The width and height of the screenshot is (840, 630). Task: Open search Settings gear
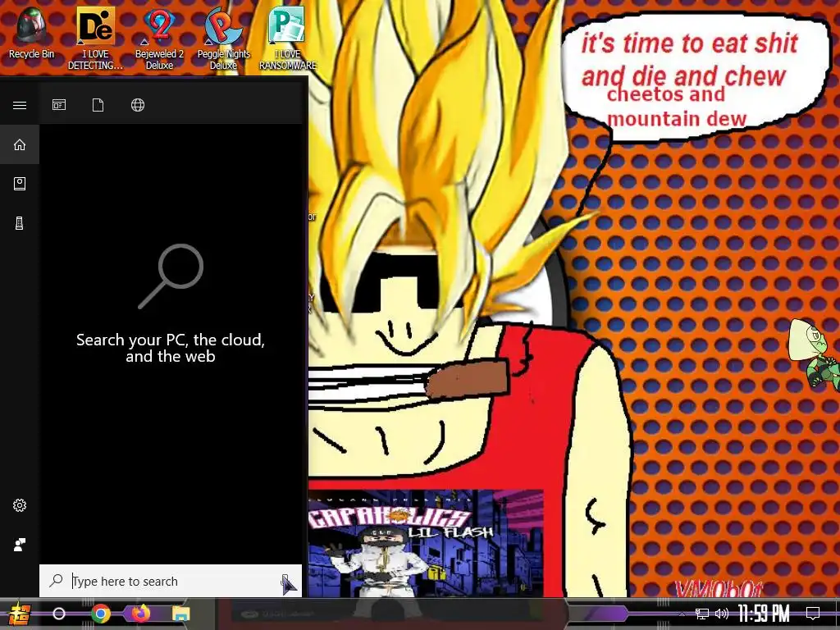pos(20,505)
